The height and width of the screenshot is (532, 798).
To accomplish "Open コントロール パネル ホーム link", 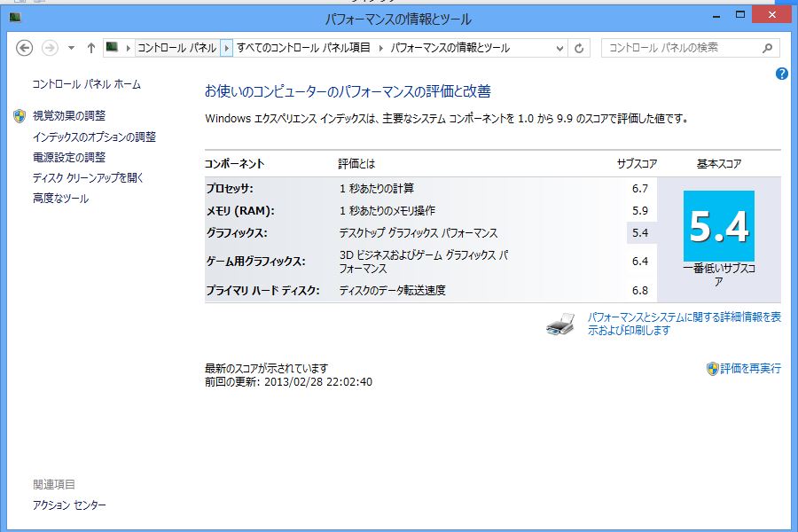I will coord(87,84).
